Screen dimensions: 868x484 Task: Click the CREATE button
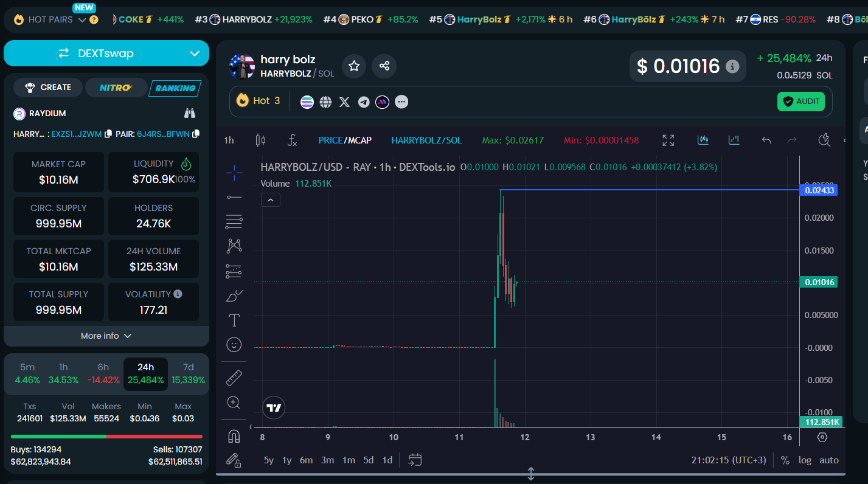tap(48, 88)
